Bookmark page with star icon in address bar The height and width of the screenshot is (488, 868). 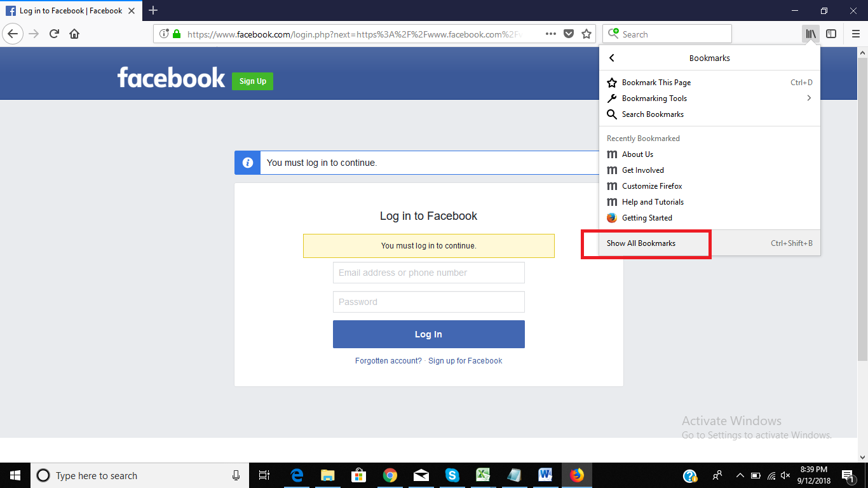pos(587,34)
